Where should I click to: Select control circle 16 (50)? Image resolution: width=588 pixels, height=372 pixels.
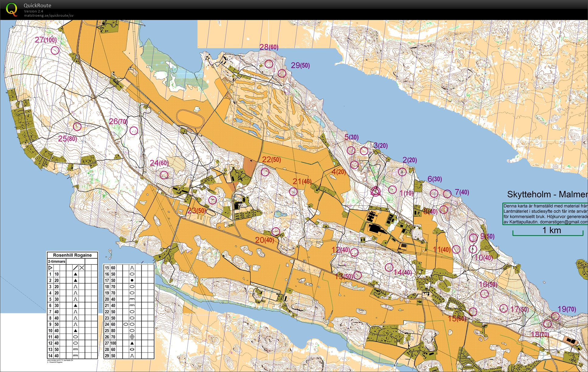tap(484, 294)
